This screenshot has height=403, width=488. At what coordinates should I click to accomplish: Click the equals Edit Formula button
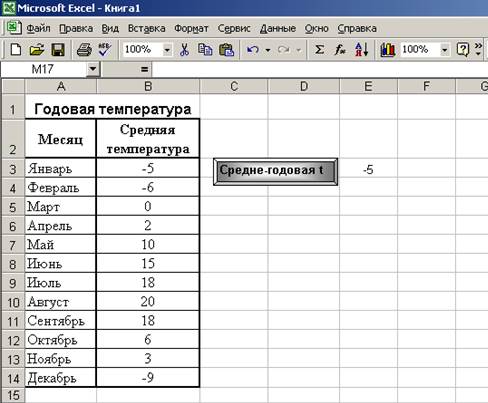click(x=144, y=69)
